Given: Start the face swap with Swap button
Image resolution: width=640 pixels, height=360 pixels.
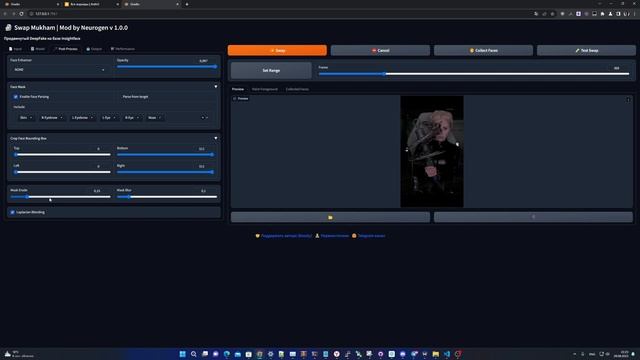Looking at the screenshot, I should tap(277, 50).
